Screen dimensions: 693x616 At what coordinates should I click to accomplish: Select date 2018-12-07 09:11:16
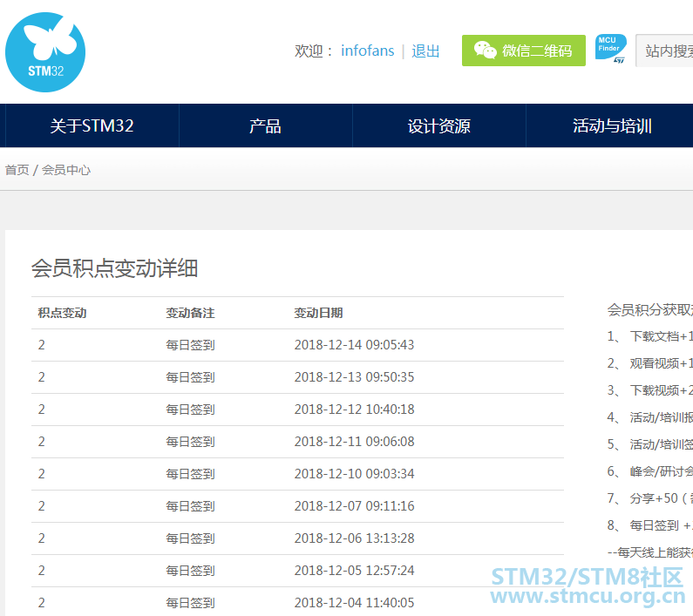(x=354, y=506)
